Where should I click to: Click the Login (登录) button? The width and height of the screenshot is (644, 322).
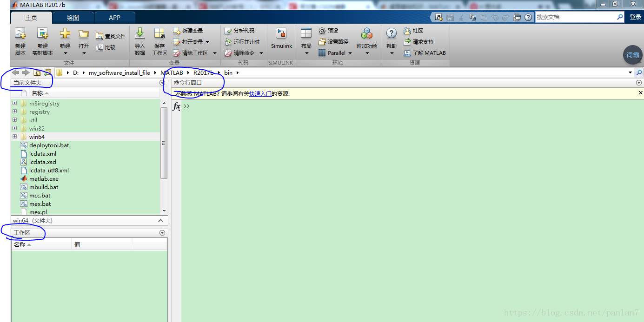(x=635, y=17)
